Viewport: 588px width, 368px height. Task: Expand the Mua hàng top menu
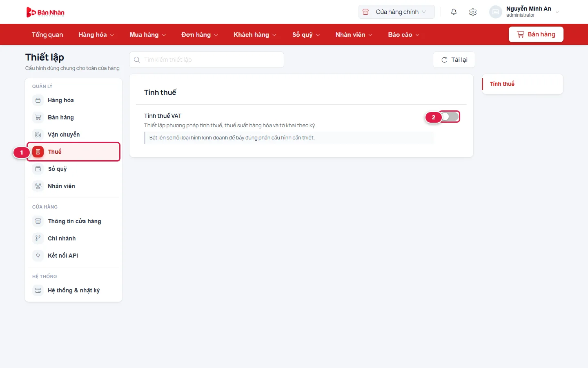[x=147, y=35]
